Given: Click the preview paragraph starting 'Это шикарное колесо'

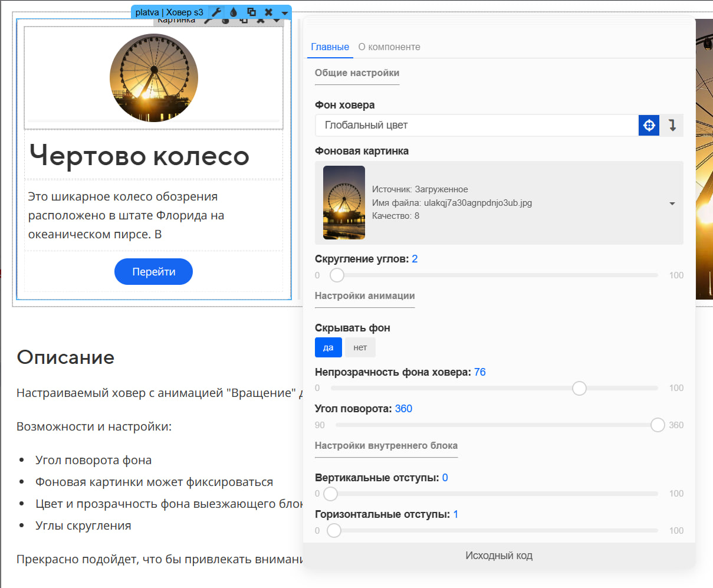Looking at the screenshot, I should tap(126, 215).
